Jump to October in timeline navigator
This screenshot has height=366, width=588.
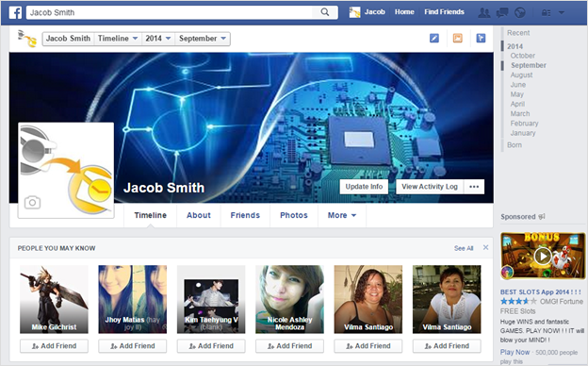522,56
